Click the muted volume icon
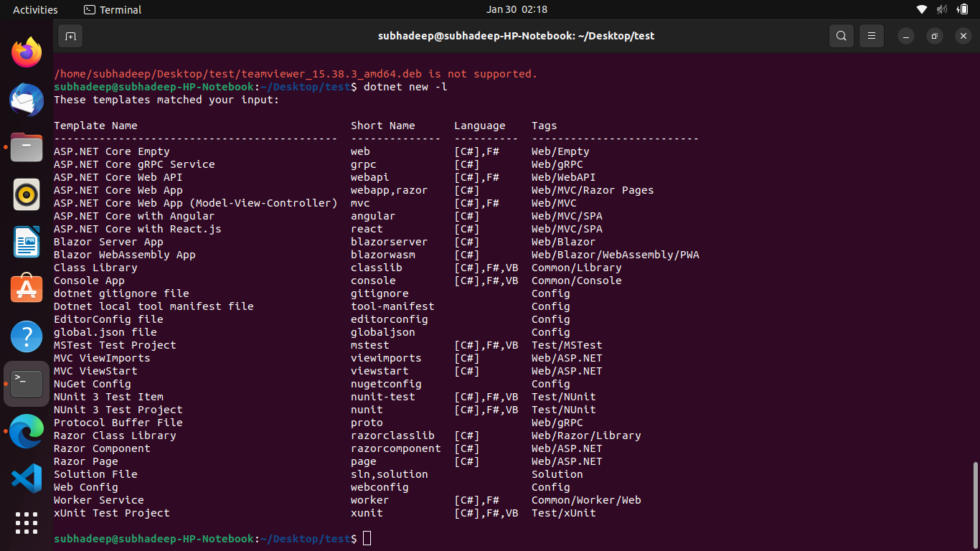The width and height of the screenshot is (980, 551). (942, 9)
